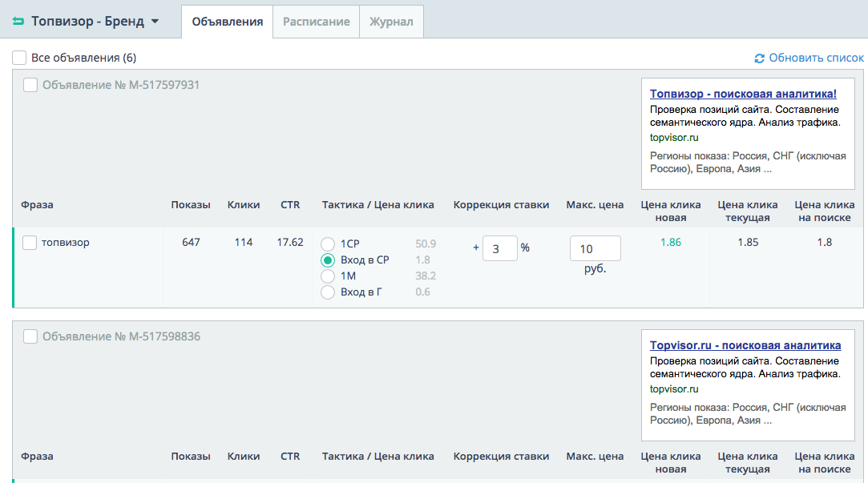This screenshot has height=483, width=868.
Task: Switch to the Объявления tab
Action: pos(228,22)
